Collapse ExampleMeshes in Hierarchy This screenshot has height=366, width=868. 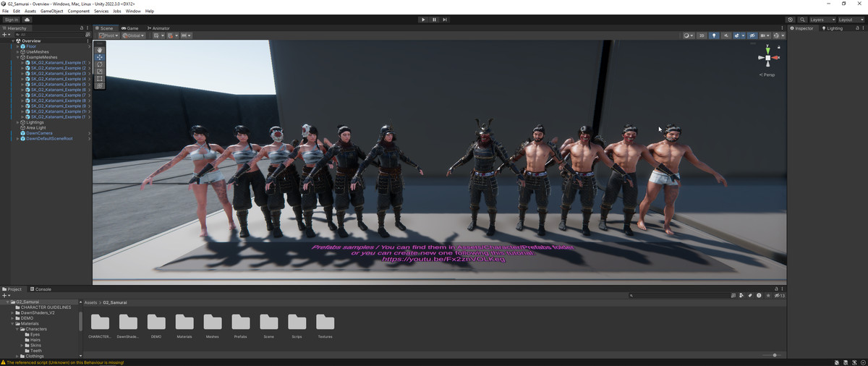click(x=18, y=57)
